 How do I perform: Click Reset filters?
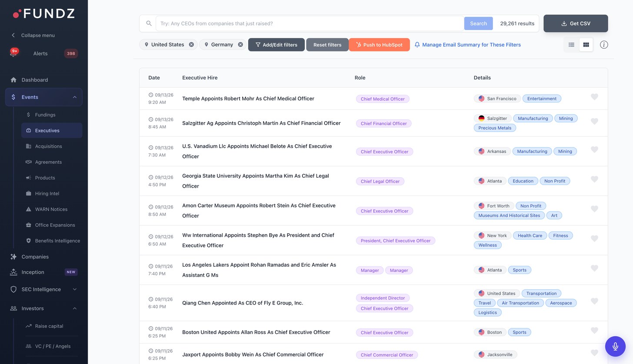pos(327,45)
